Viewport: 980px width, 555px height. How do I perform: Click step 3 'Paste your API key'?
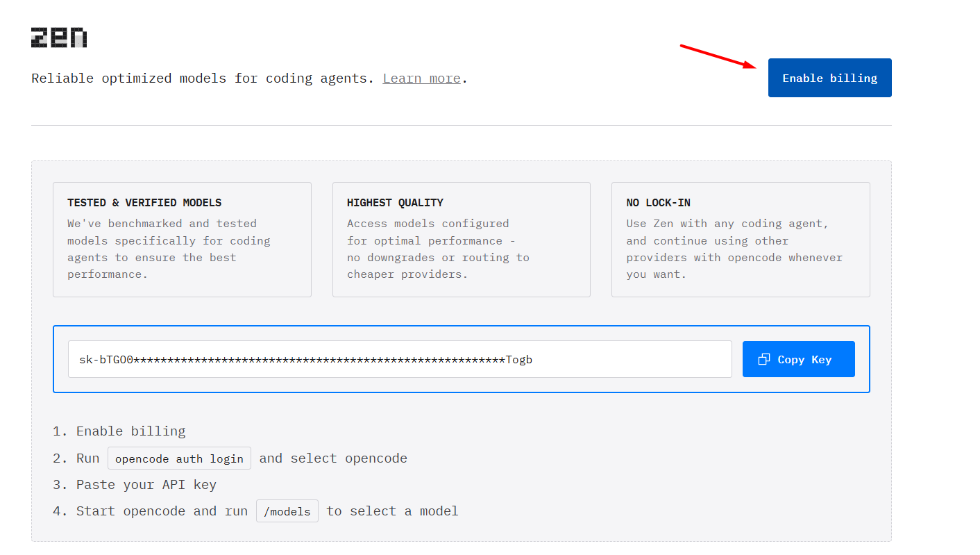click(146, 485)
